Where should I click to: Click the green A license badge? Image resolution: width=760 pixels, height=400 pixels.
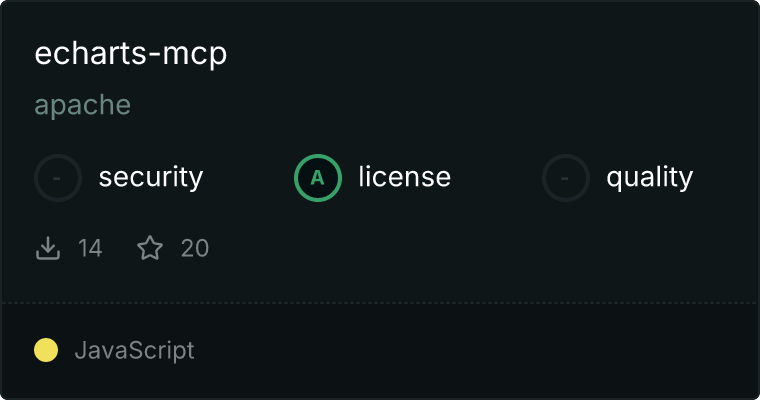click(x=317, y=178)
